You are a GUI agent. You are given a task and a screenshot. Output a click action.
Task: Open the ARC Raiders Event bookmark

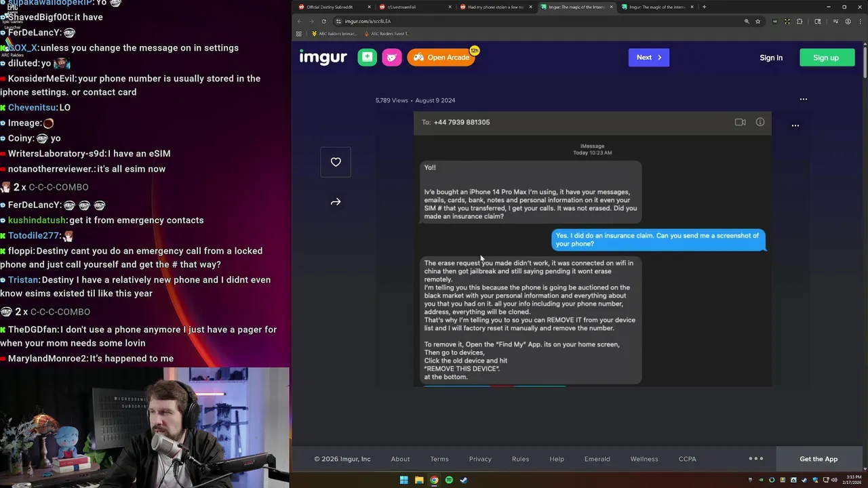[387, 33]
